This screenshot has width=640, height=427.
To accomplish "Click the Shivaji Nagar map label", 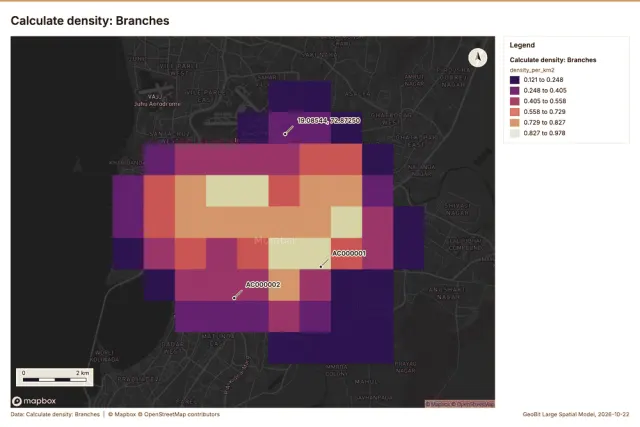I will click(x=458, y=209).
